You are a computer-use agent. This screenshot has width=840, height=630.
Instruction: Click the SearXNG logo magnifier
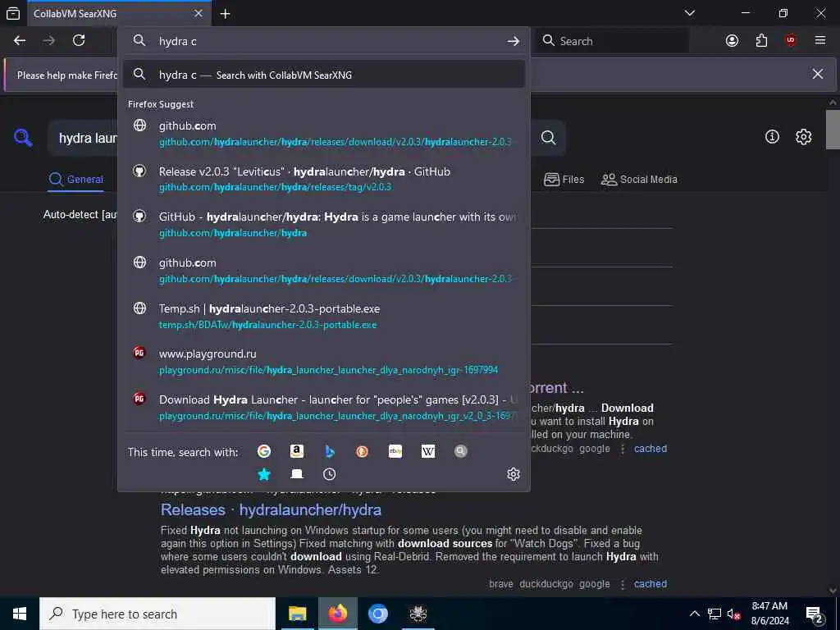(x=23, y=138)
